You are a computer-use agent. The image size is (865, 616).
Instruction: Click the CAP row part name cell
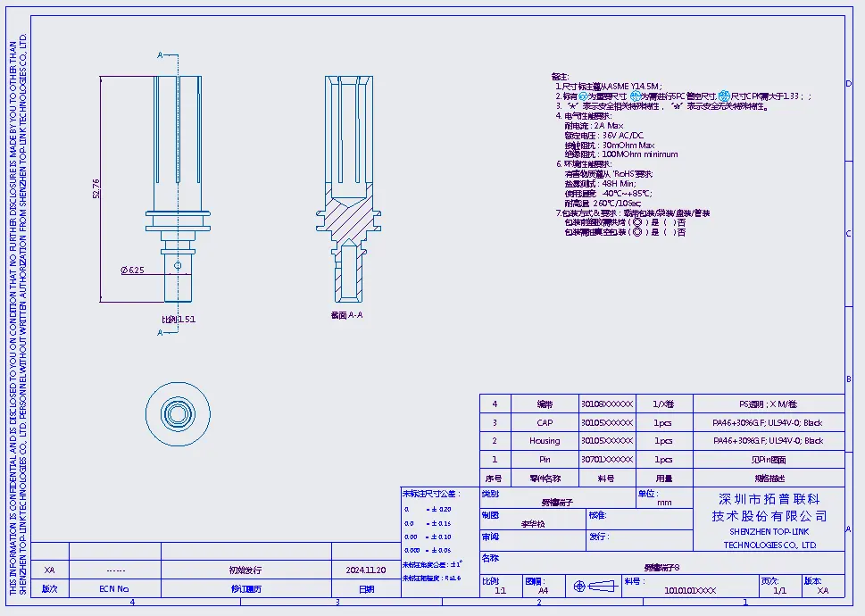[x=545, y=423]
